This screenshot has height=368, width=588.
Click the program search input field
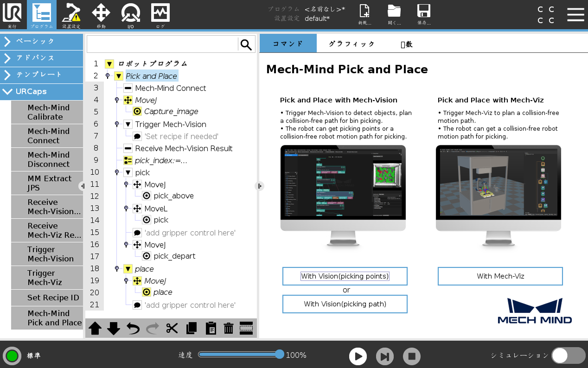coord(162,44)
